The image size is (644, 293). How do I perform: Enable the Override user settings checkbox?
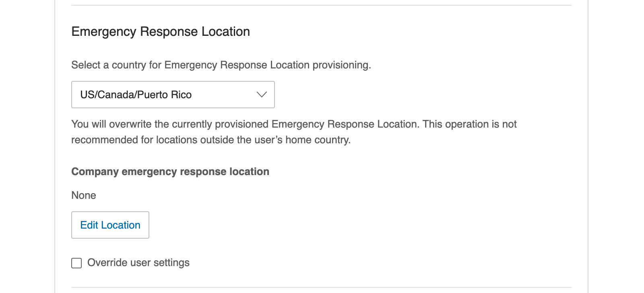[76, 263]
